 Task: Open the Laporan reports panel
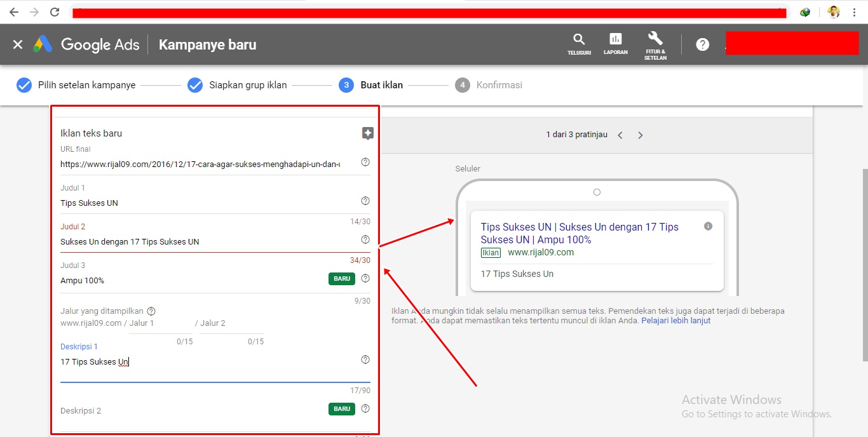tap(615, 43)
